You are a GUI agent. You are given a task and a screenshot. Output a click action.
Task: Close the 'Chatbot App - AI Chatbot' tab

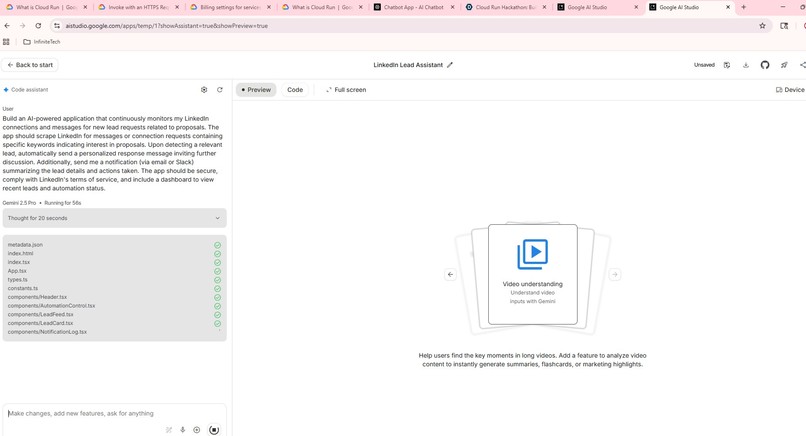click(453, 7)
